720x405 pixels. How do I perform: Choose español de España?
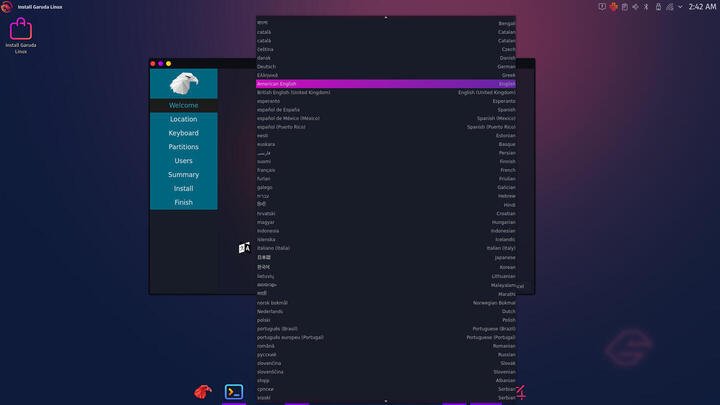click(386, 110)
